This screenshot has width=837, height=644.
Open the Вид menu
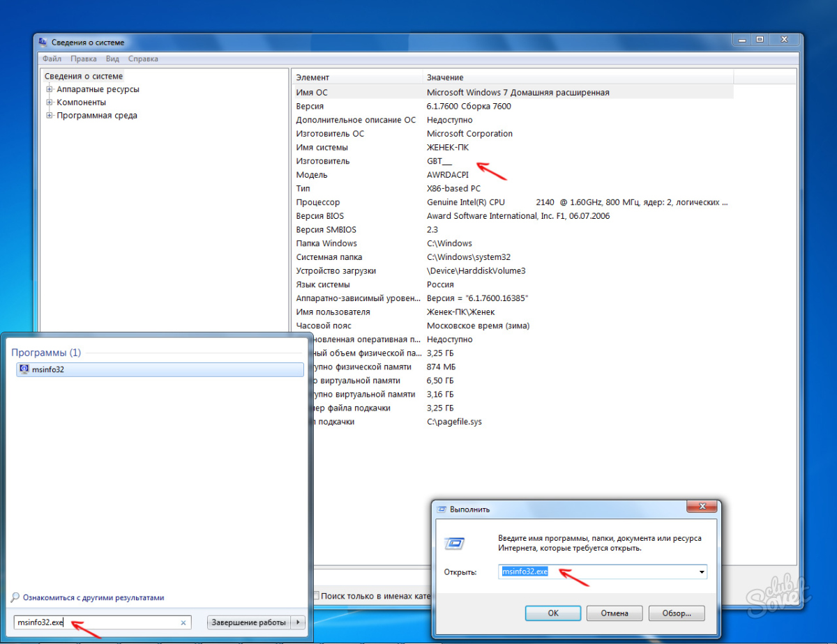pyautogui.click(x=112, y=59)
